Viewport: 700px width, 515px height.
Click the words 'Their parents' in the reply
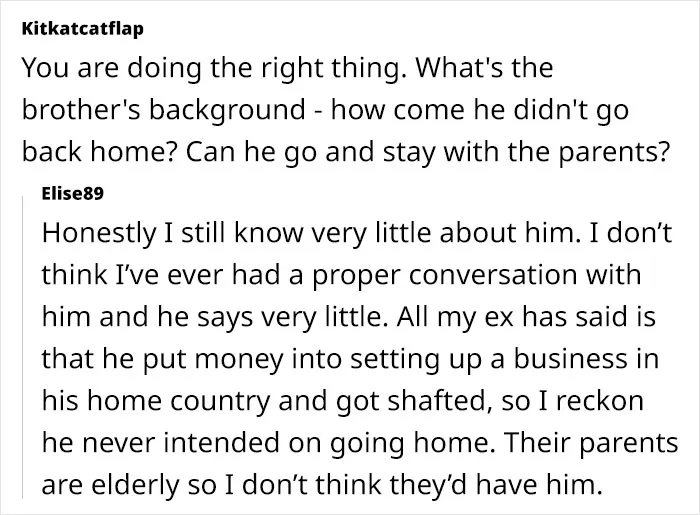pyautogui.click(x=592, y=443)
